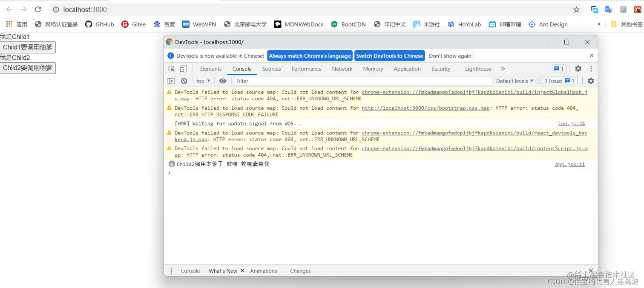Open the 哔哩哔哩 bookmark
Image resolution: width=644 pixels, height=288 pixels.
(x=505, y=24)
